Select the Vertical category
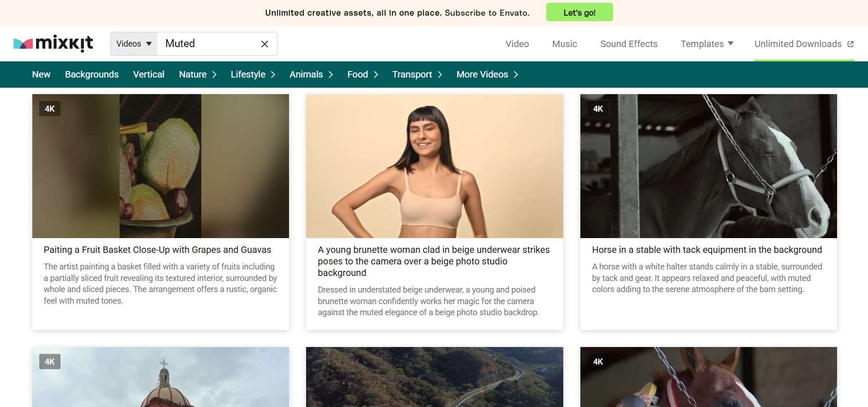 [149, 74]
